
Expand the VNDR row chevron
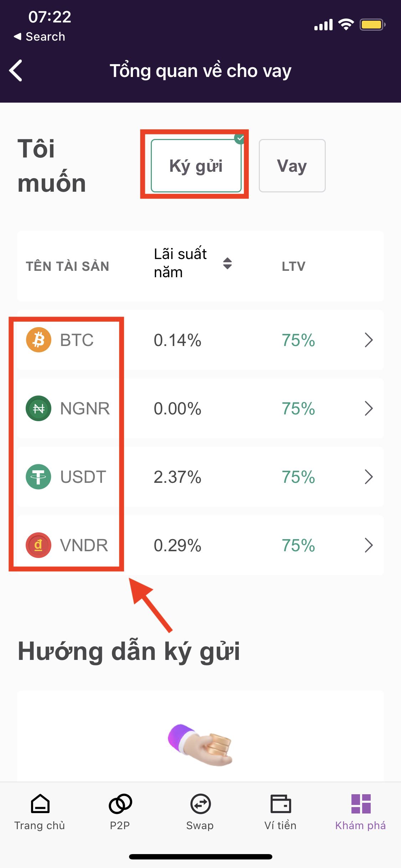pyautogui.click(x=369, y=545)
